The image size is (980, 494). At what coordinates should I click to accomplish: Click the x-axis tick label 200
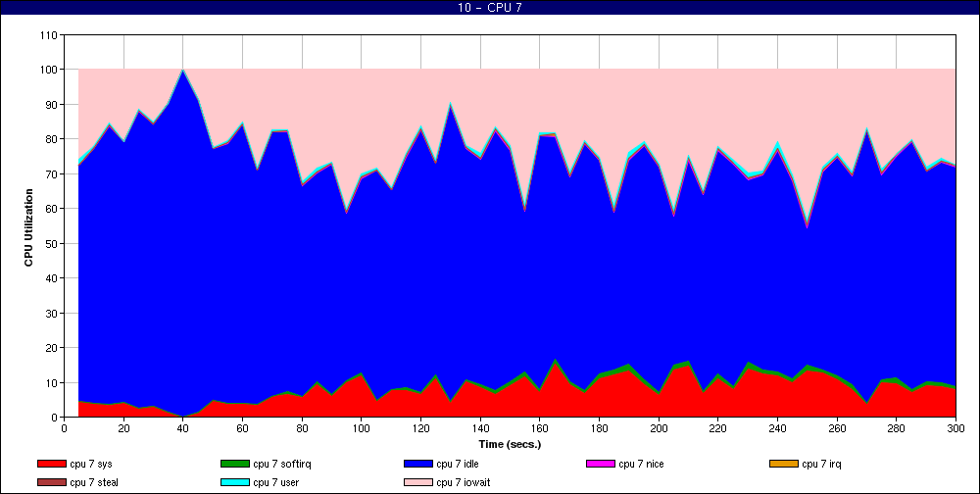click(x=659, y=428)
